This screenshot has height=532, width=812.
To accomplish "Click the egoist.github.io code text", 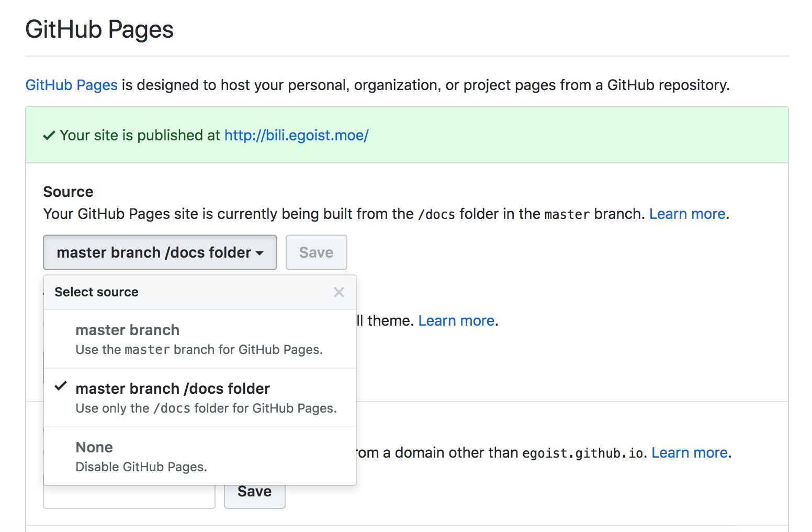I will pos(582,453).
